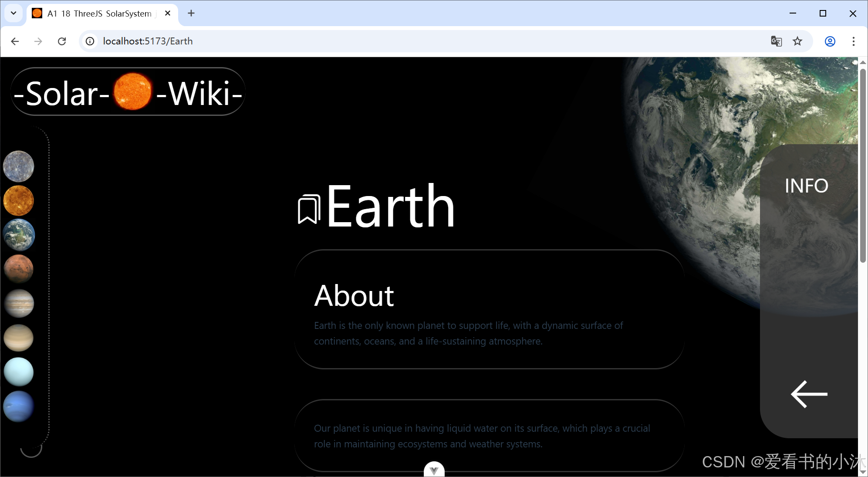
Task: Click the bookmark icon beside Earth title
Action: (x=308, y=210)
